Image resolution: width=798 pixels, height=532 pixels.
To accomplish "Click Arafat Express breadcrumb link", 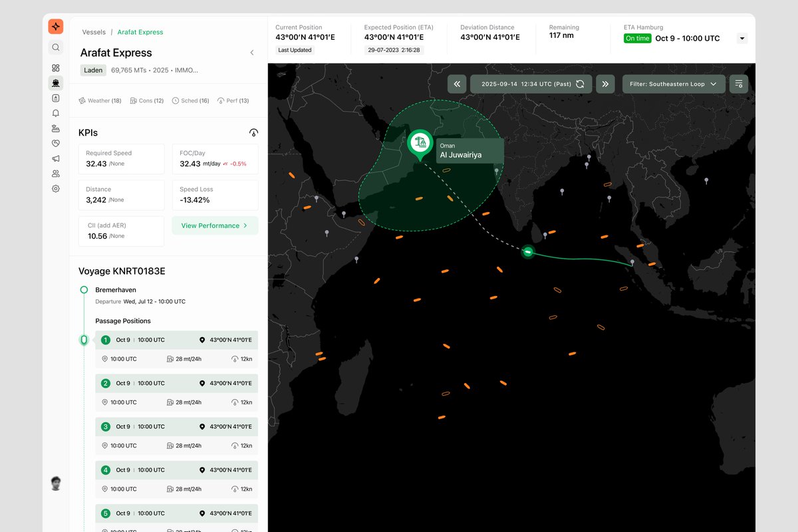I will click(140, 32).
